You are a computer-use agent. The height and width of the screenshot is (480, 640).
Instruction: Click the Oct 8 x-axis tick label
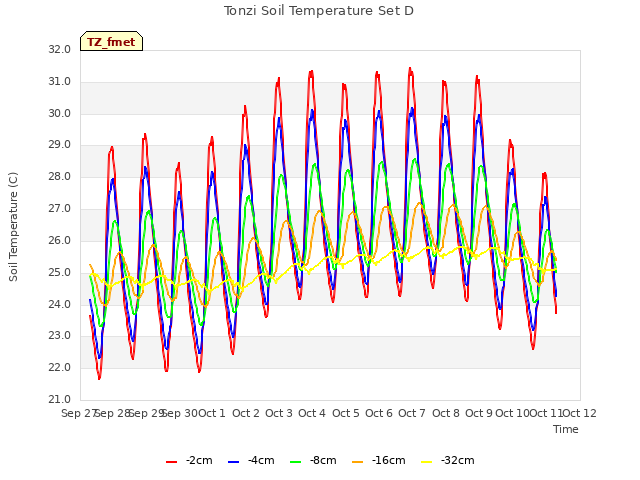(x=446, y=413)
